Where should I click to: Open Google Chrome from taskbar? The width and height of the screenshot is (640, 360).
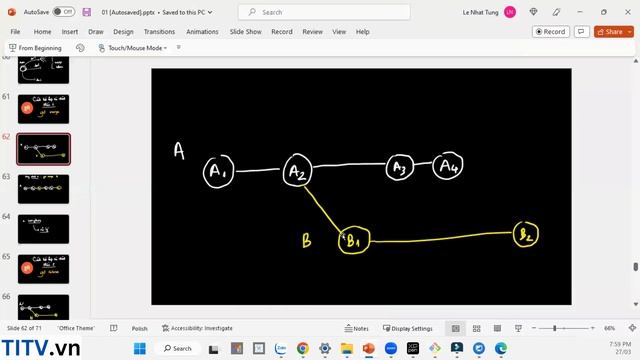[302, 349]
